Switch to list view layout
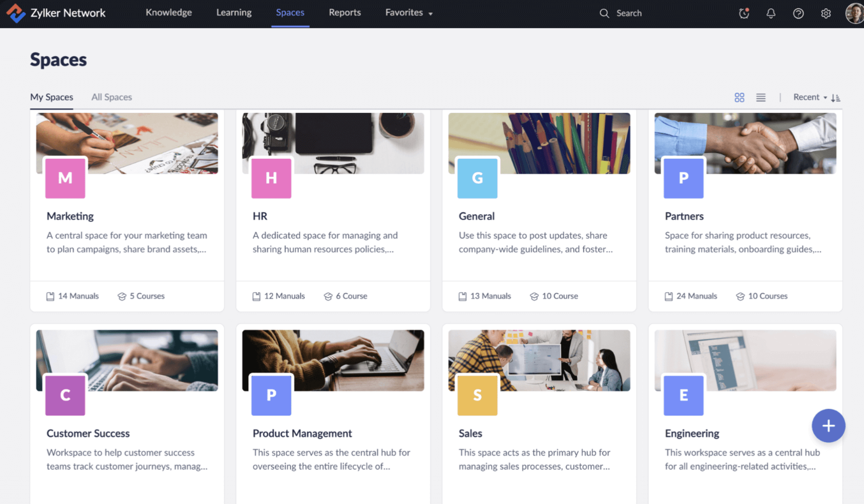Image resolution: width=864 pixels, height=504 pixels. pos(761,98)
